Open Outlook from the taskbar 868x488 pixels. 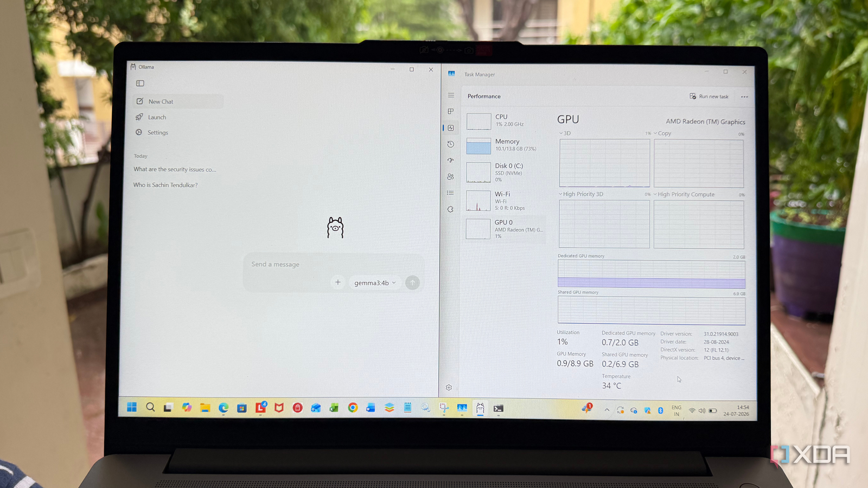pyautogui.click(x=316, y=408)
